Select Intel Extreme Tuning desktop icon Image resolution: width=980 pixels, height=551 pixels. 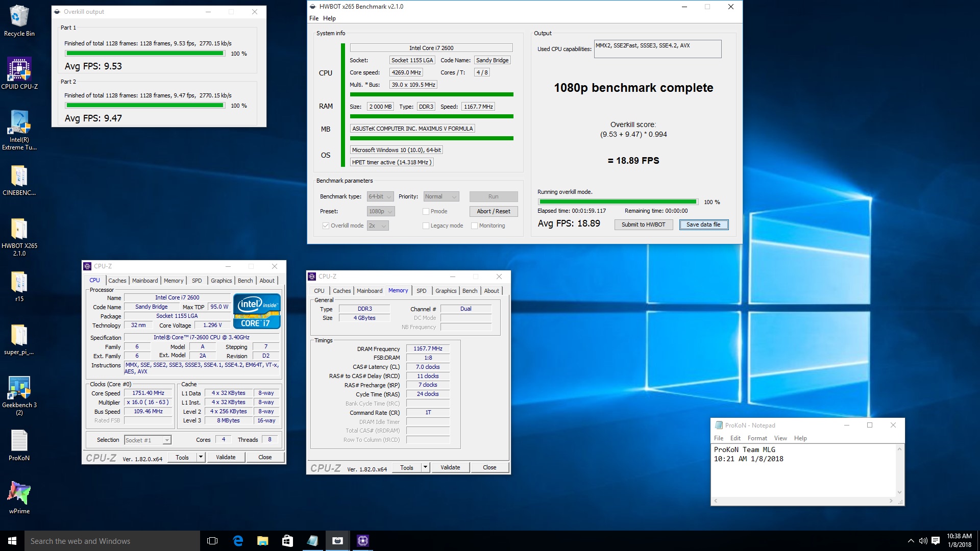pyautogui.click(x=19, y=131)
